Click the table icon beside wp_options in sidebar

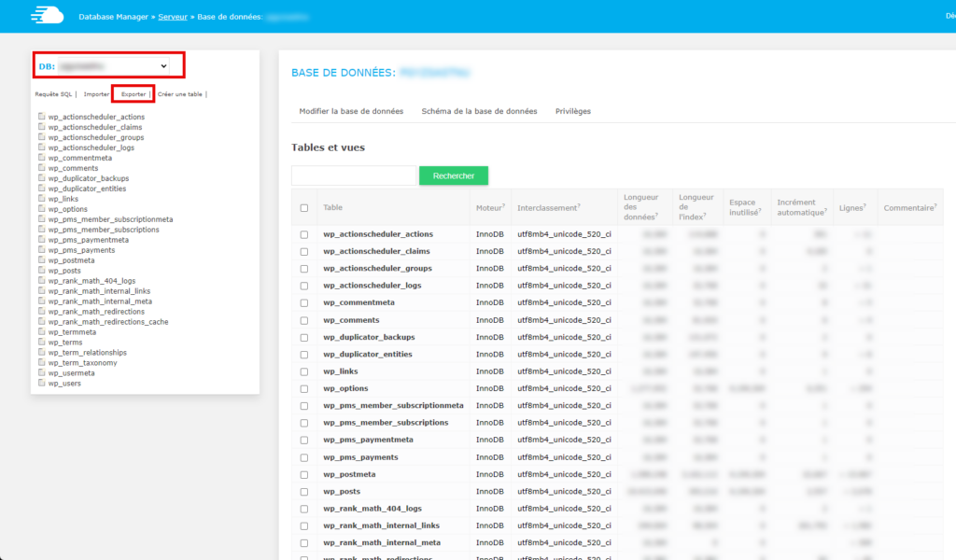(41, 208)
